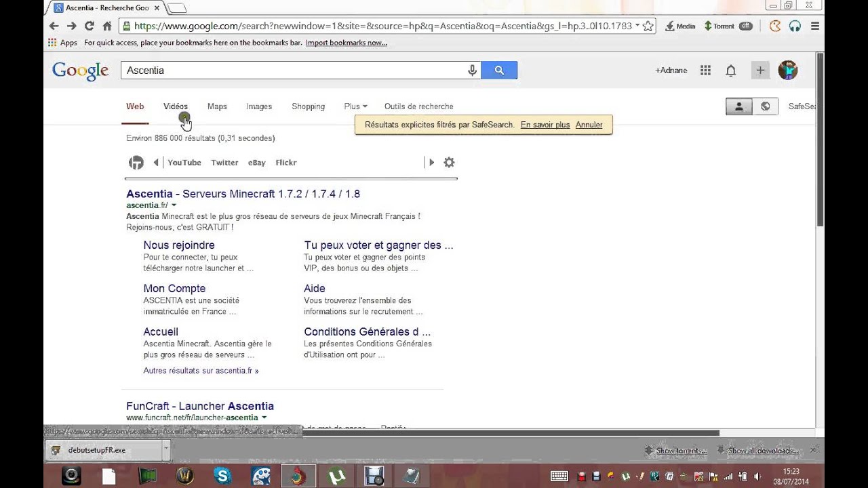Open the Nous rejoindre sitelink

pos(179,245)
